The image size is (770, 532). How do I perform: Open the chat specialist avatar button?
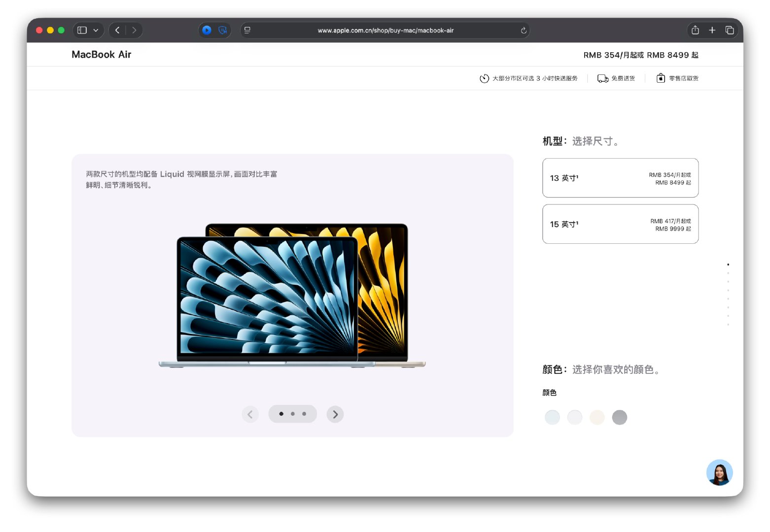coord(720,473)
